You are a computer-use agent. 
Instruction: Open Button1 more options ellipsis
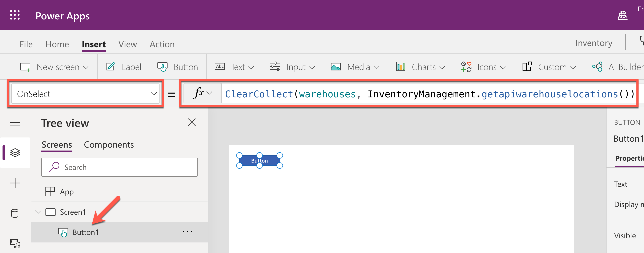187,232
